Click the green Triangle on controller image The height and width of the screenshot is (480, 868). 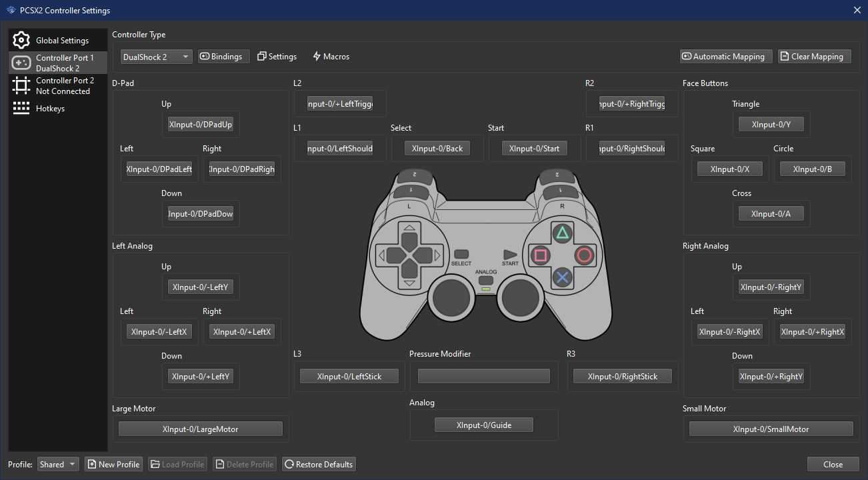(563, 233)
